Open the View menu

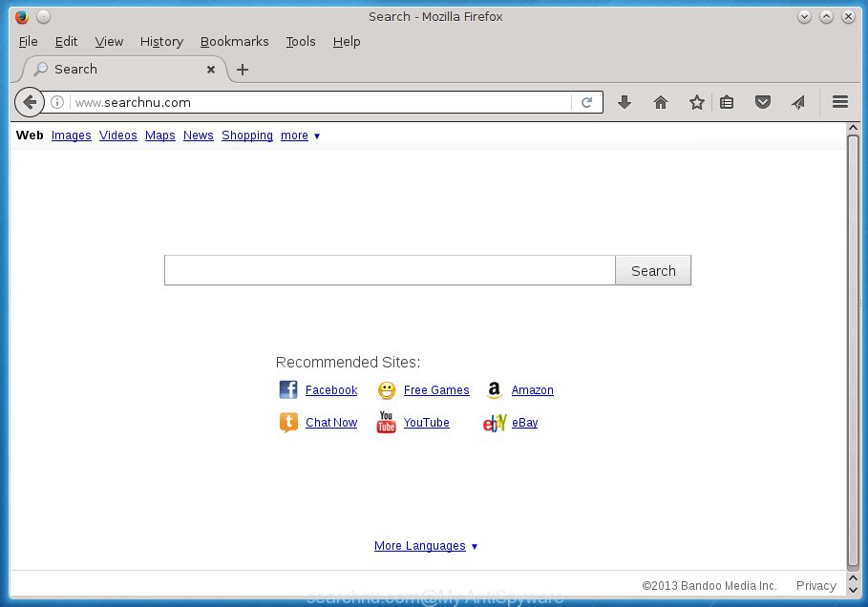pyautogui.click(x=109, y=41)
